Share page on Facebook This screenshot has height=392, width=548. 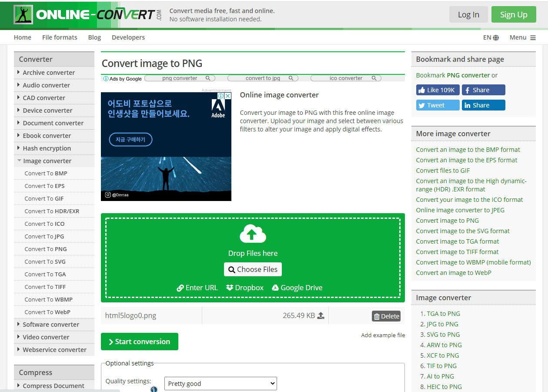[x=483, y=90]
